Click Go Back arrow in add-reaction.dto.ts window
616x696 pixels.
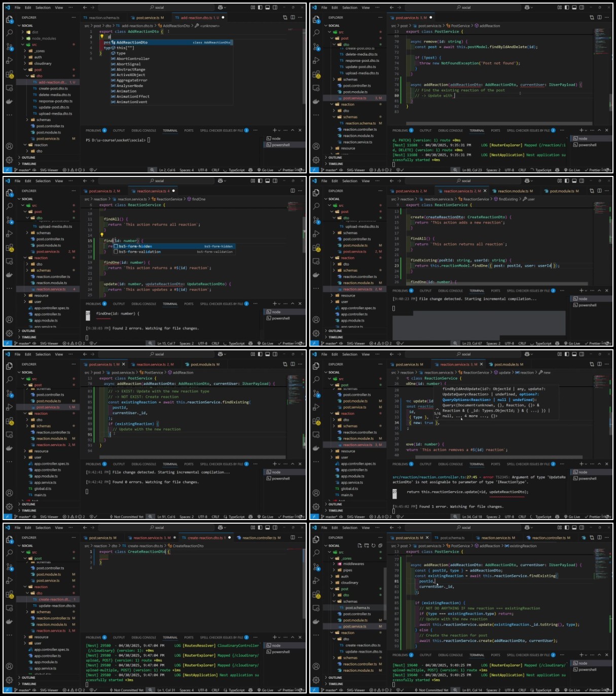tap(85, 8)
